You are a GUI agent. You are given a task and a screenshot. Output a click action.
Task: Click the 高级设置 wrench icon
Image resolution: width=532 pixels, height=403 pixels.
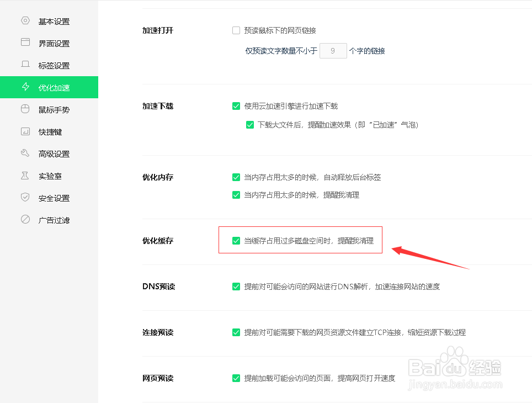point(25,153)
